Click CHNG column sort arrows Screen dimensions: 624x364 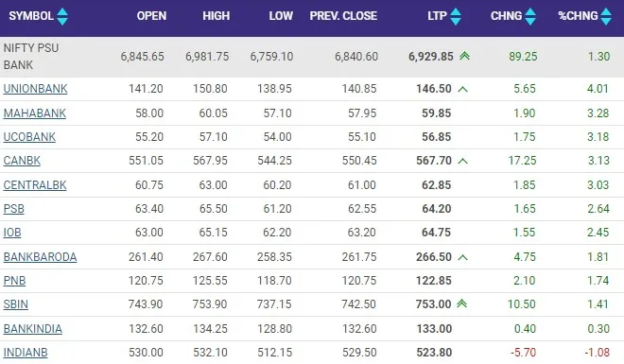530,17
